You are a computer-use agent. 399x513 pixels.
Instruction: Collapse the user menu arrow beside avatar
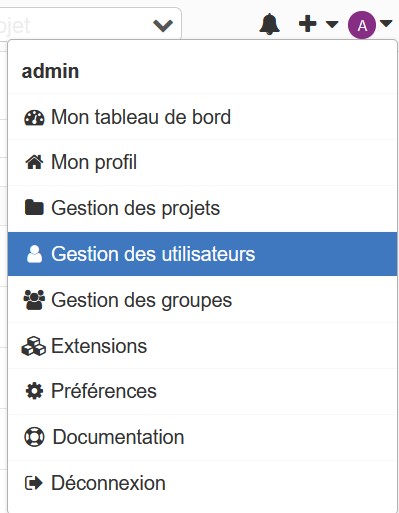386,24
